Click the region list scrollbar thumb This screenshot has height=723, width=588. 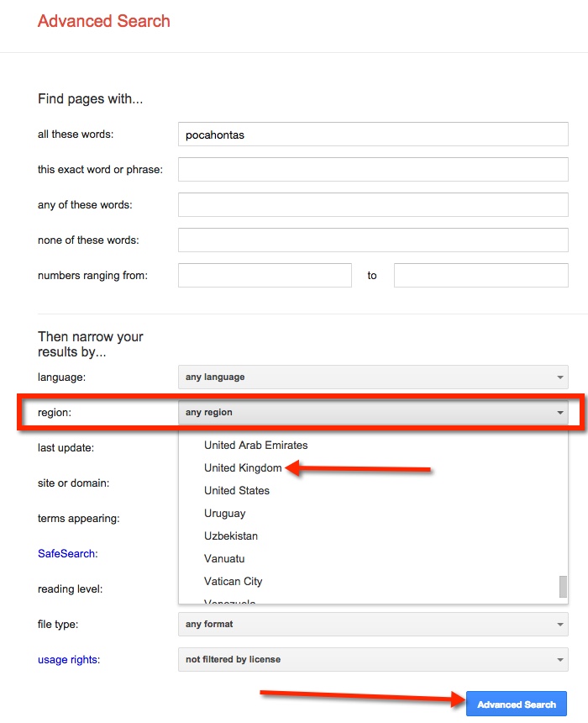[563, 586]
